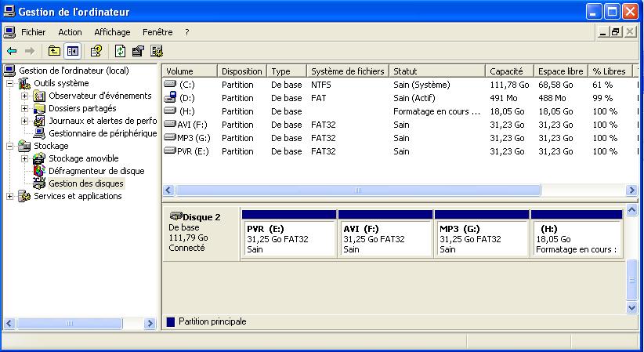The image size is (644, 352).
Task: Sort by the Volume column header
Action: point(190,71)
